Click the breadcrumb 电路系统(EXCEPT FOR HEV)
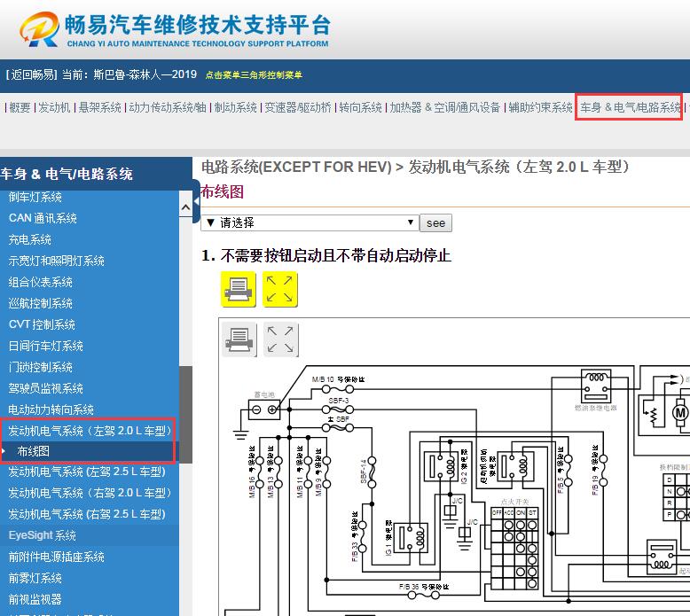 [x=296, y=168]
